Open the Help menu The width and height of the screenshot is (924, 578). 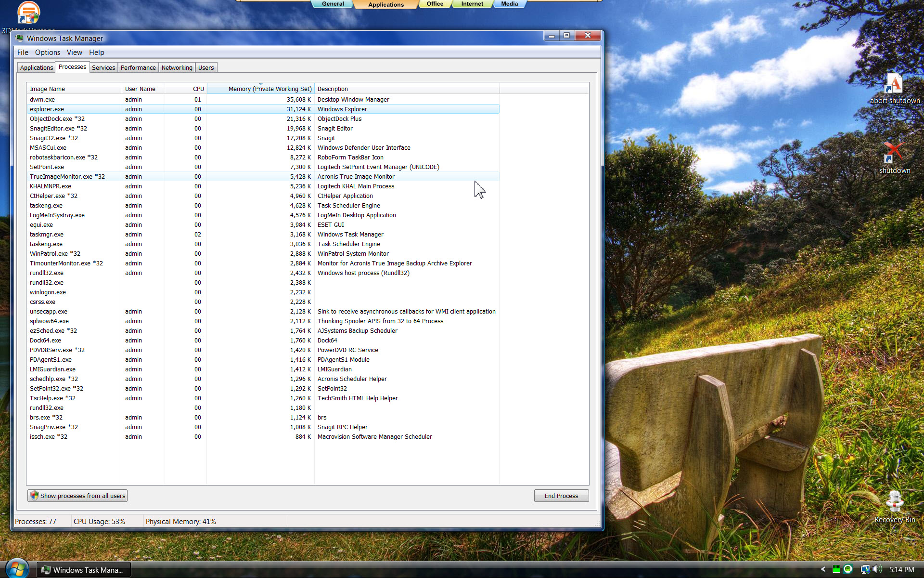coord(96,53)
